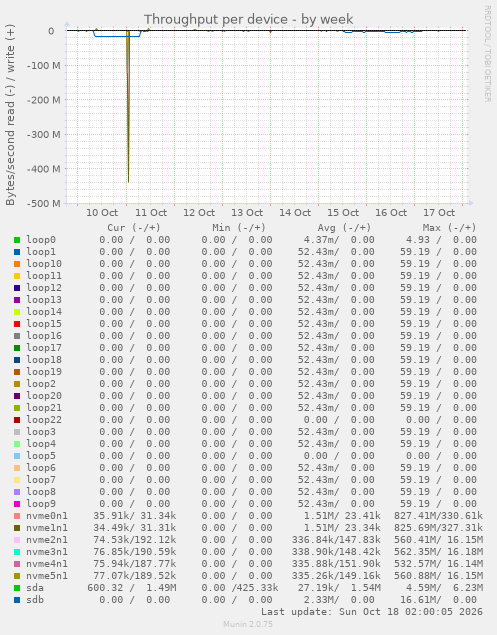
Task: Select the loop20 legend label
Action: 44,396
